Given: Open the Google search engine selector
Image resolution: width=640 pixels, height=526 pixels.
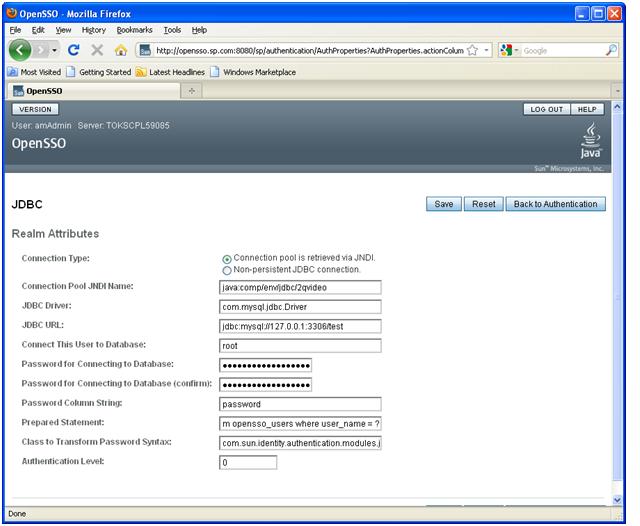Looking at the screenshot, I should click(509, 50).
